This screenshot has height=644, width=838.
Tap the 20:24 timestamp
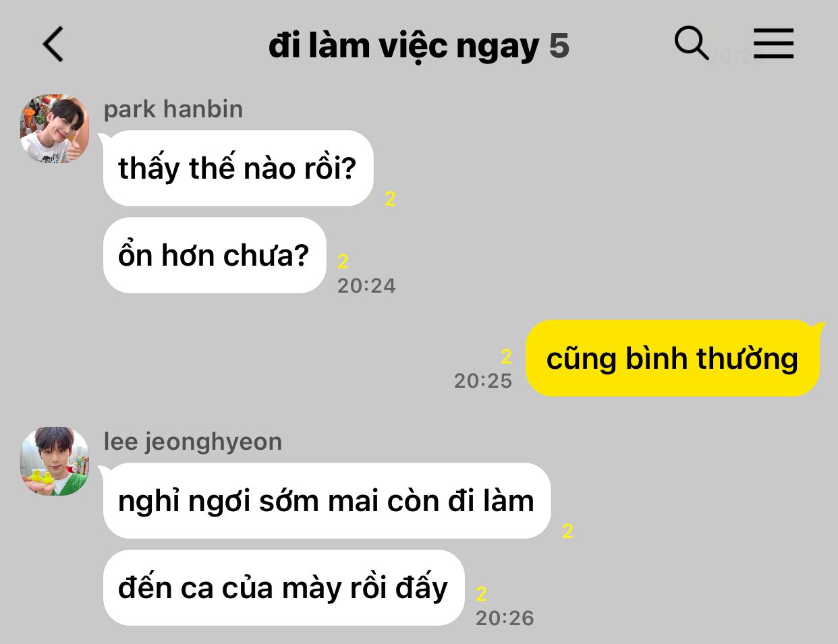point(366,286)
